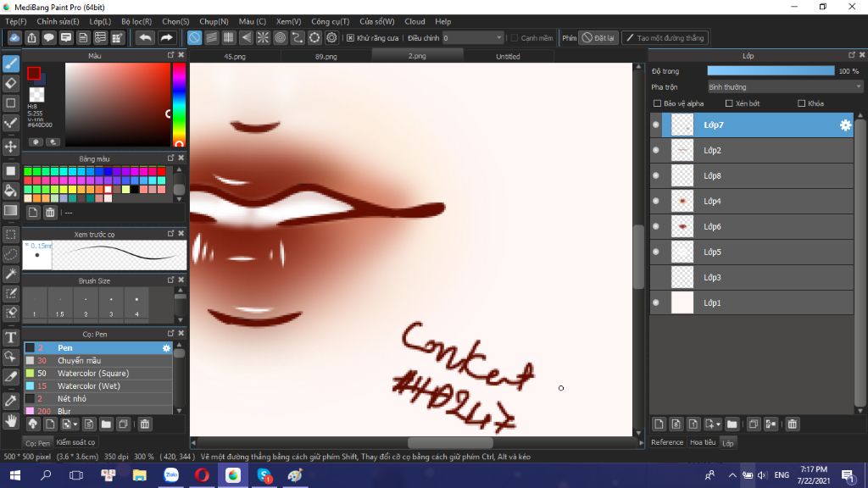This screenshot has width=868, height=488.
Task: Select the Move tool
Action: (10, 147)
